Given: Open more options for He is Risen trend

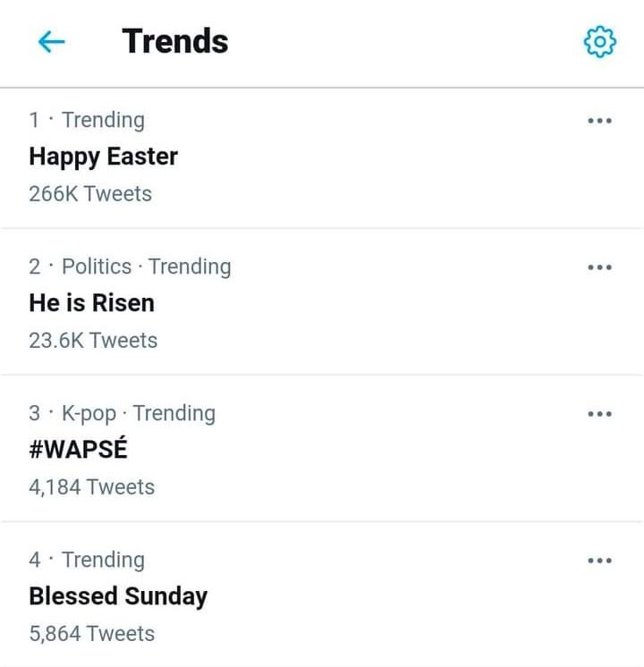Looking at the screenshot, I should [x=600, y=267].
